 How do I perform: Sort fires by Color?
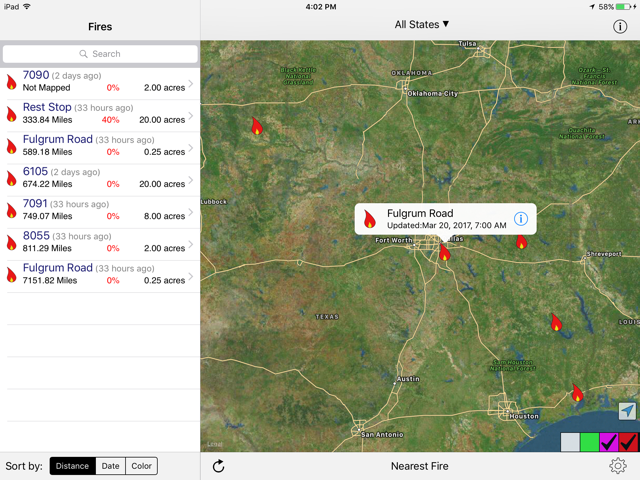tap(142, 466)
